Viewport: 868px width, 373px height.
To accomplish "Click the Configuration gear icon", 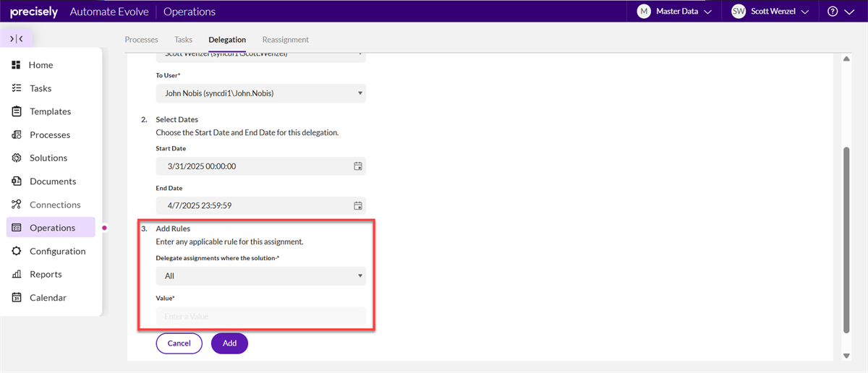I will coord(17,251).
